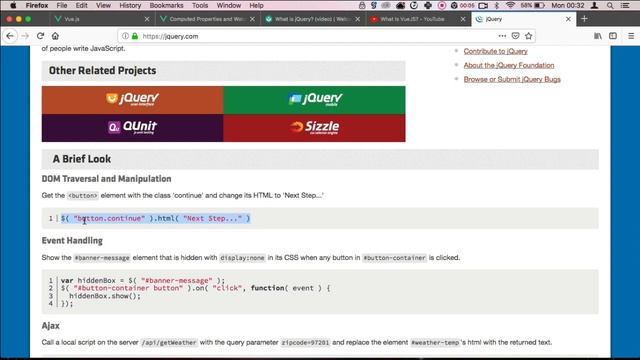Open About the jQuery Foundation link
Viewport: 640px width, 360px height.
point(509,65)
